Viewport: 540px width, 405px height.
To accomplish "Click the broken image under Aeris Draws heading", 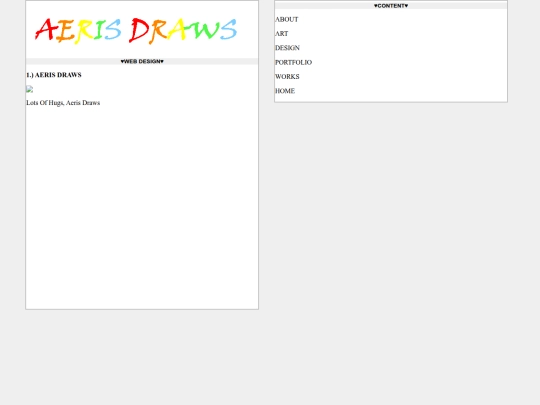I will point(30,89).
